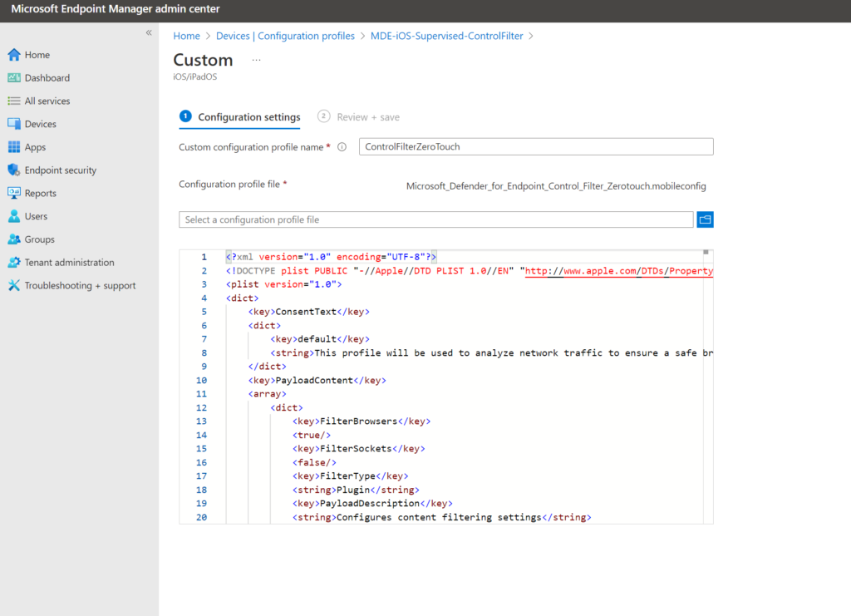Click the All services list icon
The width and height of the screenshot is (851, 616).
pos(14,101)
